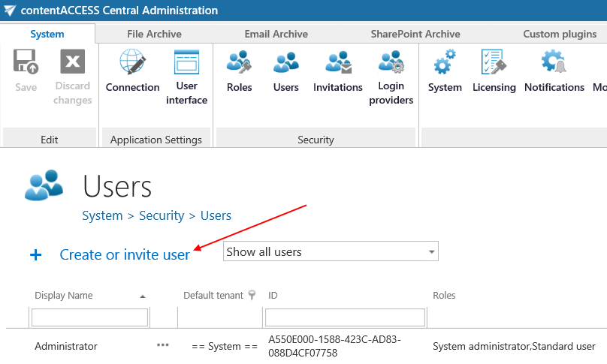Switch to the SharePoint Archive tab
This screenshot has width=607, height=364.
415,34
